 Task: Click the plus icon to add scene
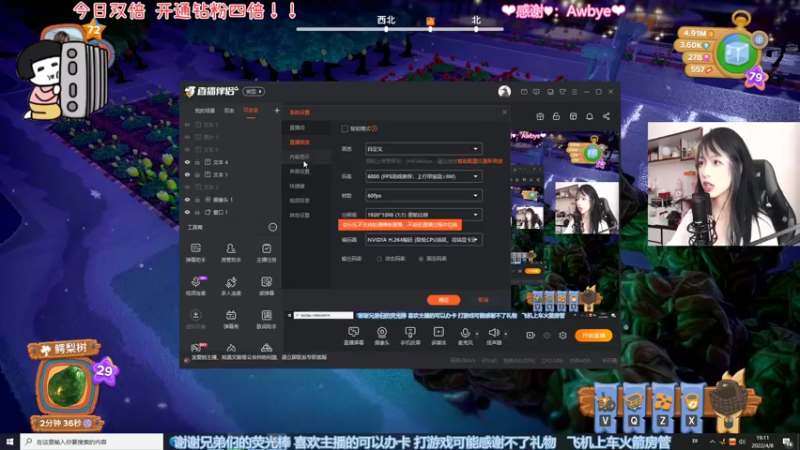277,110
